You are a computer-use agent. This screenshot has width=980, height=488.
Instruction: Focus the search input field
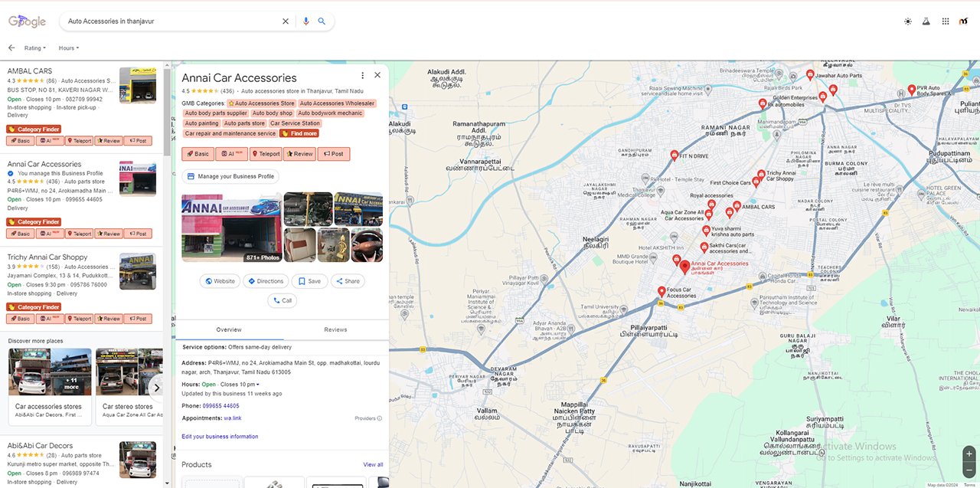(172, 21)
